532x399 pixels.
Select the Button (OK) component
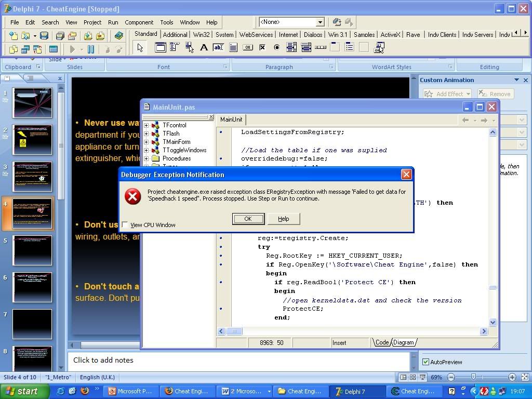[x=248, y=47]
